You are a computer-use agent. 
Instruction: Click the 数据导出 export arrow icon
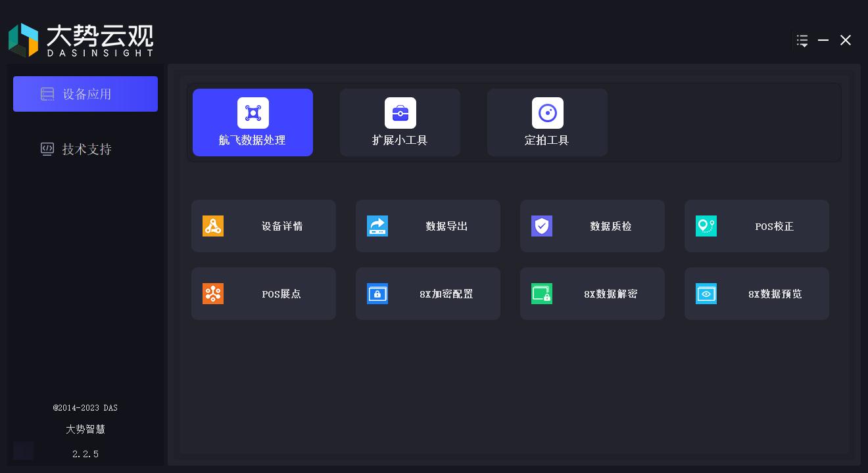tap(377, 226)
